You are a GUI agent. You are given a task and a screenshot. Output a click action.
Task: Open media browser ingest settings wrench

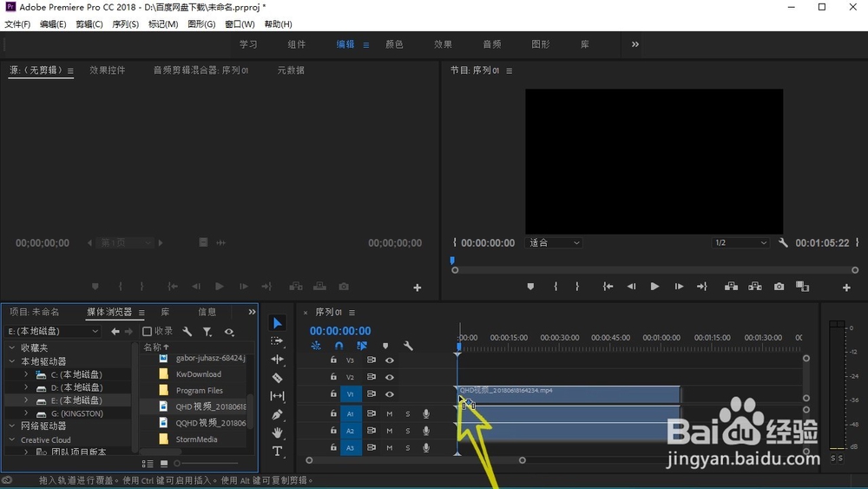coord(187,331)
